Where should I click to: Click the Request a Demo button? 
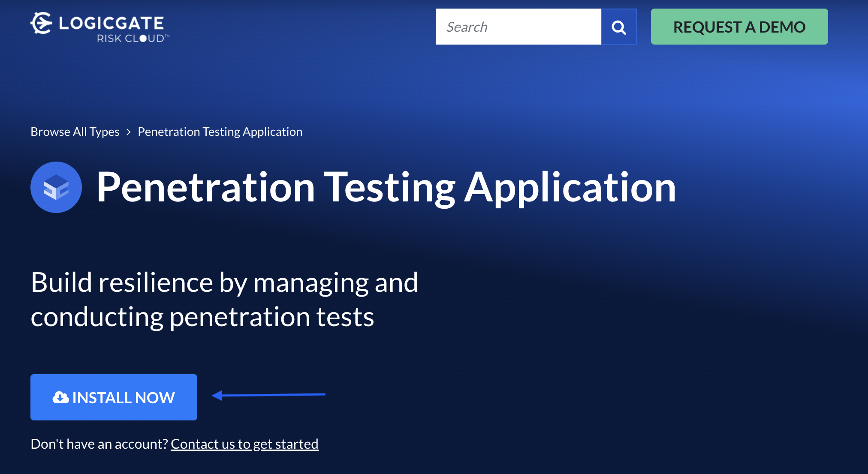(x=739, y=27)
